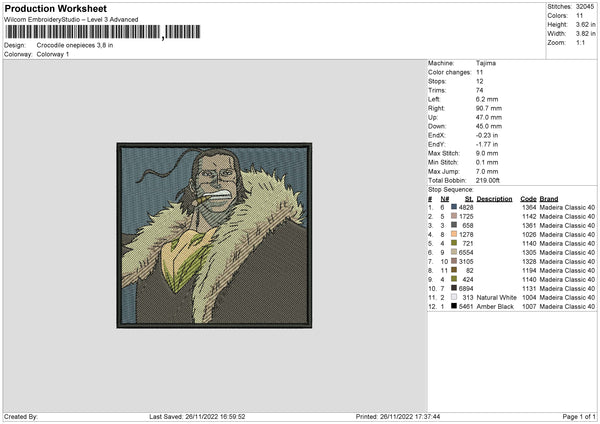Click the Max Jump value 7.0 mm
The image size is (600, 424).
[487, 171]
